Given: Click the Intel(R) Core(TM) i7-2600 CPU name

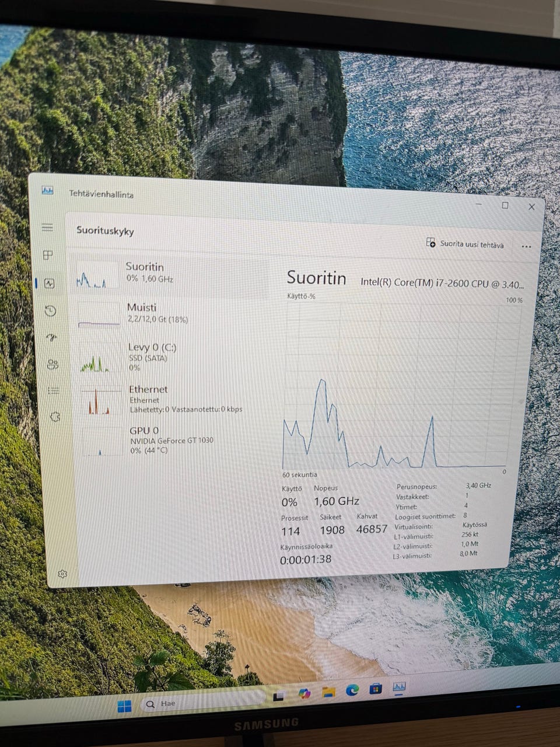Looking at the screenshot, I should 442,283.
